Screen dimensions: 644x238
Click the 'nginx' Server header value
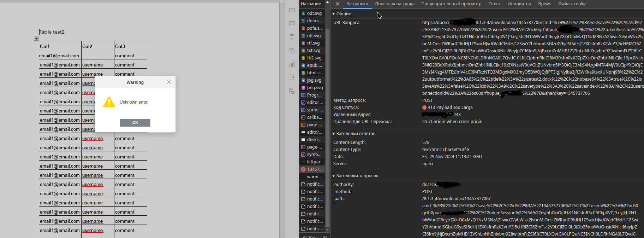coord(428,164)
